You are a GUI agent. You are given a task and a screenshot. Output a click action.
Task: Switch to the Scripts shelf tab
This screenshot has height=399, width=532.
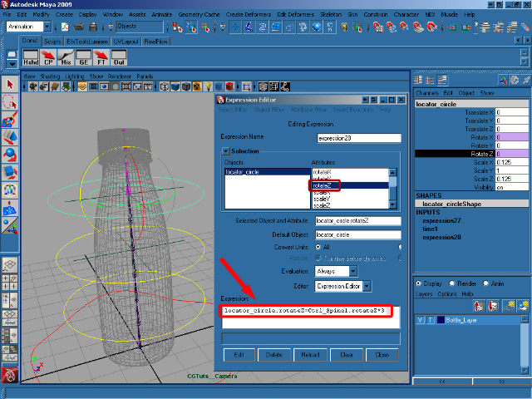(x=52, y=40)
